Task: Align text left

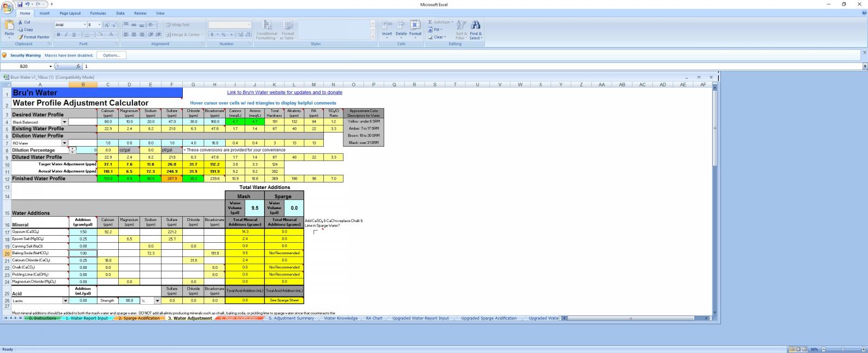Action: [x=126, y=34]
